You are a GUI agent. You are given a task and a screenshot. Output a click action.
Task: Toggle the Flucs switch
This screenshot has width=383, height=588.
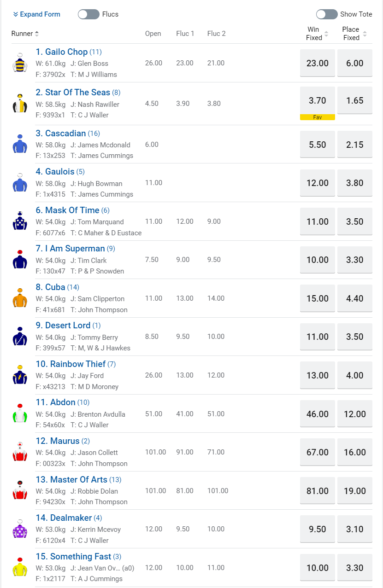(x=88, y=14)
